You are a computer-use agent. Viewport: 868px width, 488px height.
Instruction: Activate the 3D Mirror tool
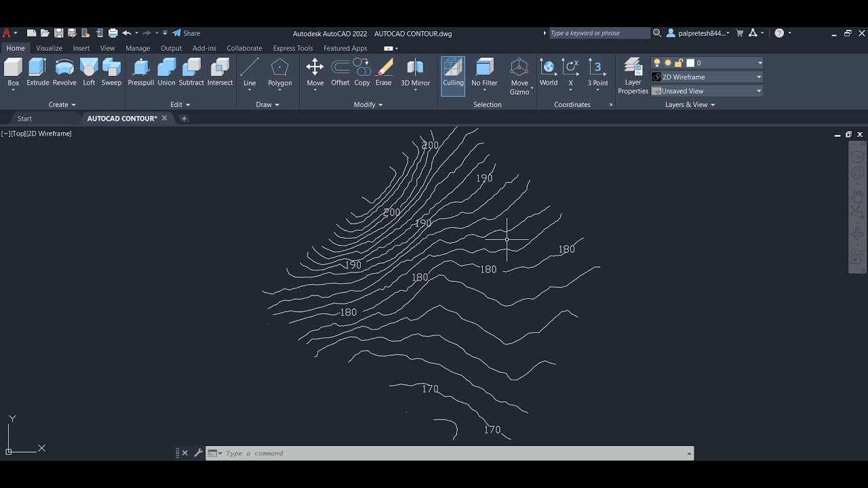415,73
